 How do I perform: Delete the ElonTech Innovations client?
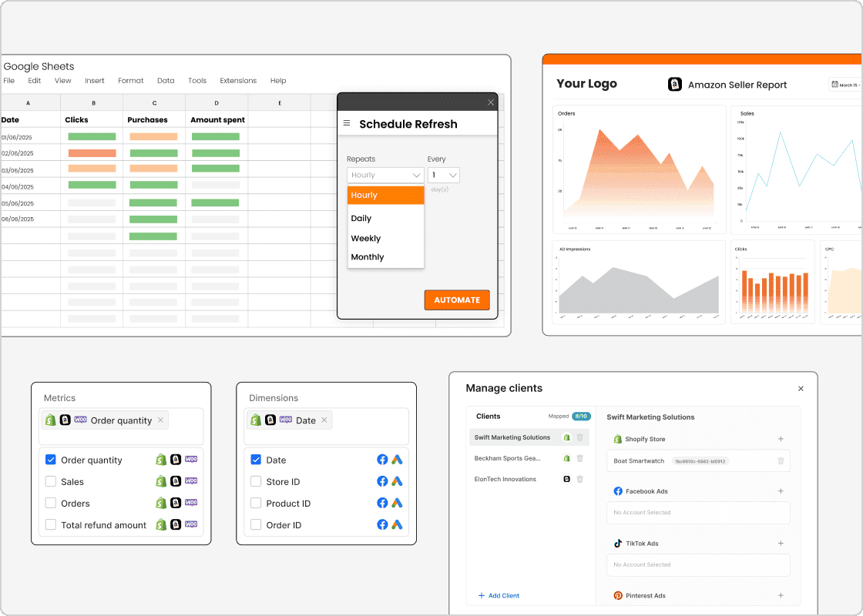[580, 479]
